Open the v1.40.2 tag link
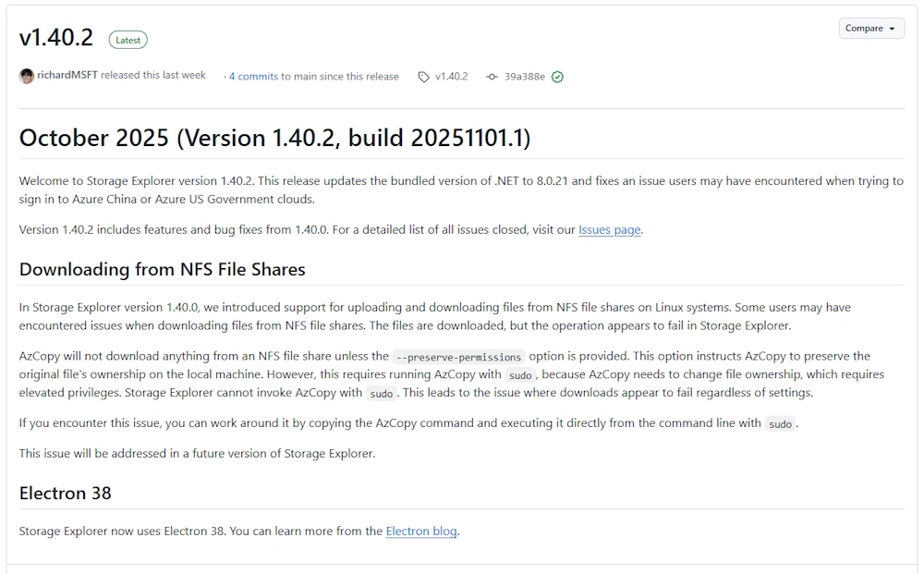Image resolution: width=924 pixels, height=574 pixels. pyautogui.click(x=451, y=77)
